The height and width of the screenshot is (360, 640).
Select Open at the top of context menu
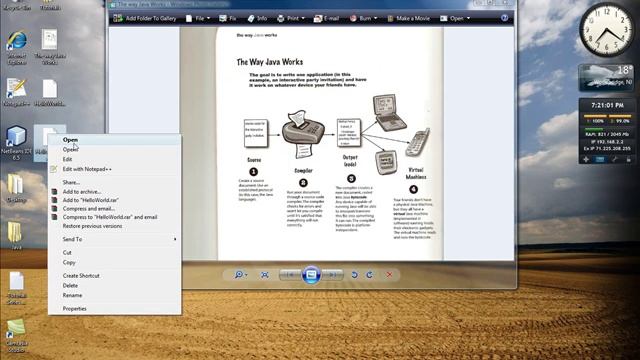pos(114,140)
